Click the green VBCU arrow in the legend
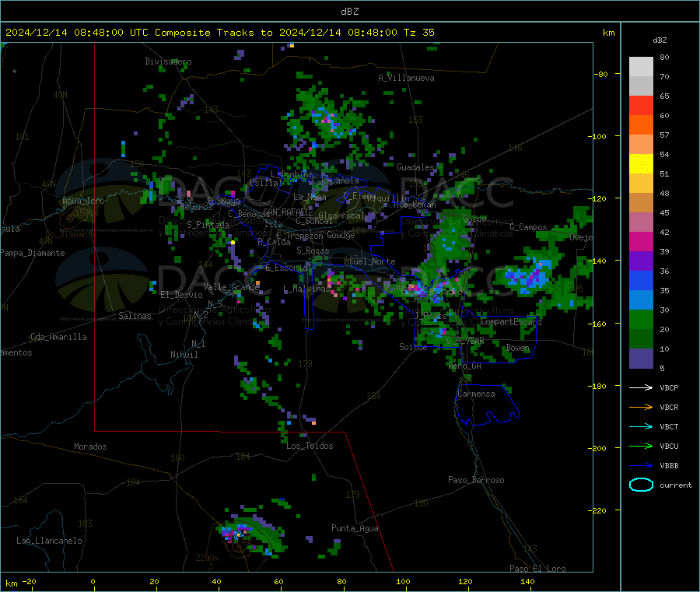 pyautogui.click(x=641, y=446)
